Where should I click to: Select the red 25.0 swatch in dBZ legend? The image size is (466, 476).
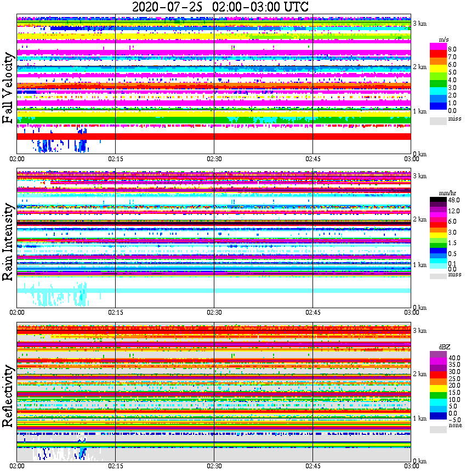click(x=438, y=375)
